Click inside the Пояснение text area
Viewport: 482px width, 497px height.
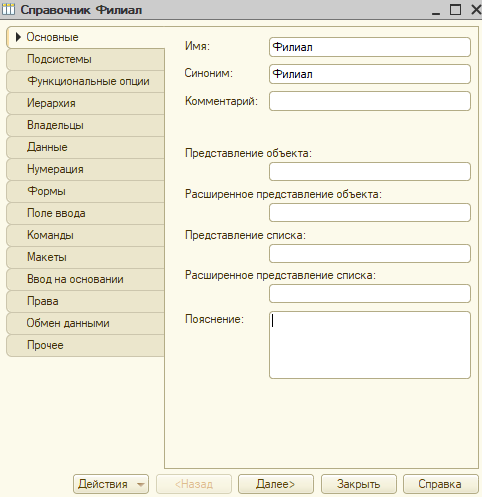(370, 345)
